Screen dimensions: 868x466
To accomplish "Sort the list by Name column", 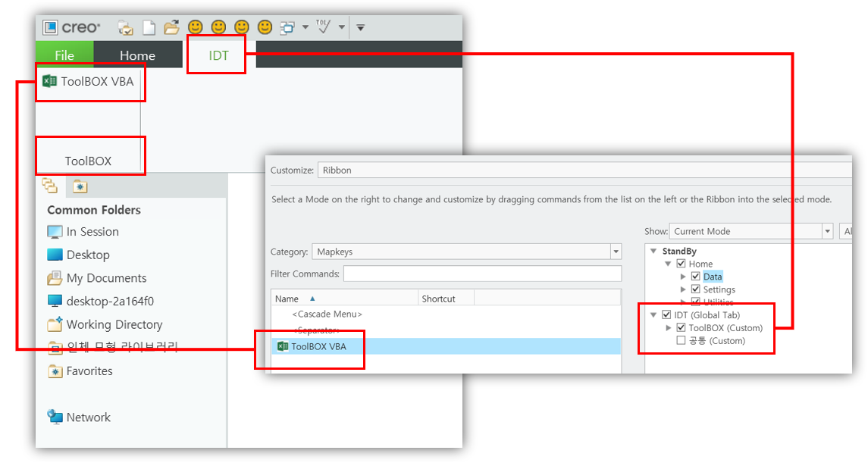I will click(344, 299).
